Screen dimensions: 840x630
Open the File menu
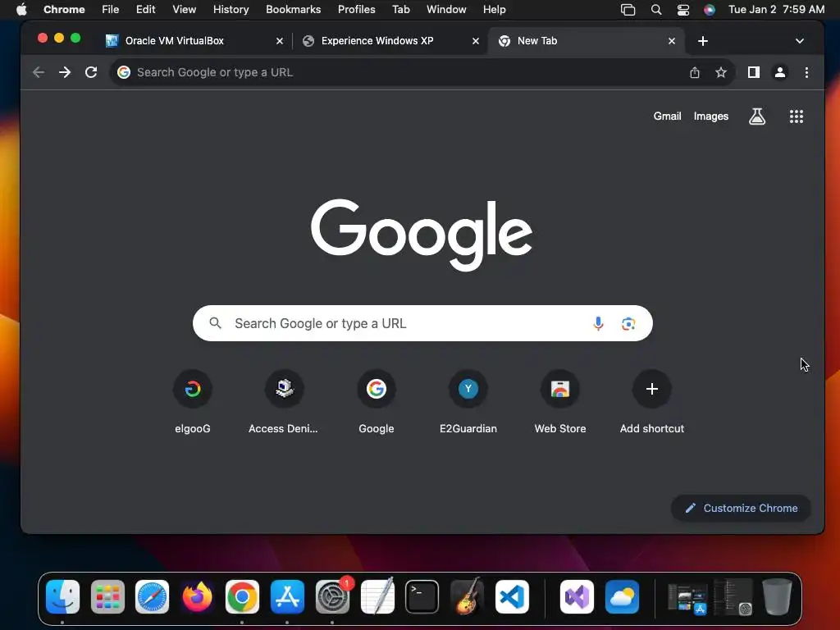pyautogui.click(x=111, y=10)
